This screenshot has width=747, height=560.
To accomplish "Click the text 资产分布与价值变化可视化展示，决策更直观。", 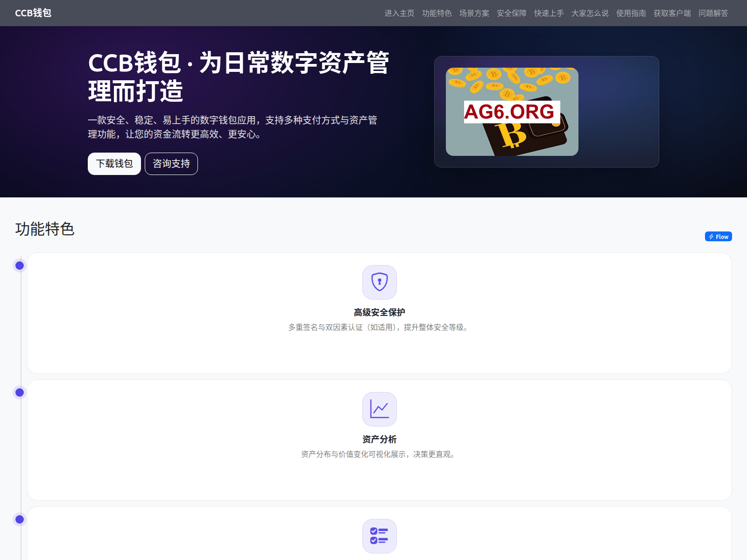I will tap(380, 455).
